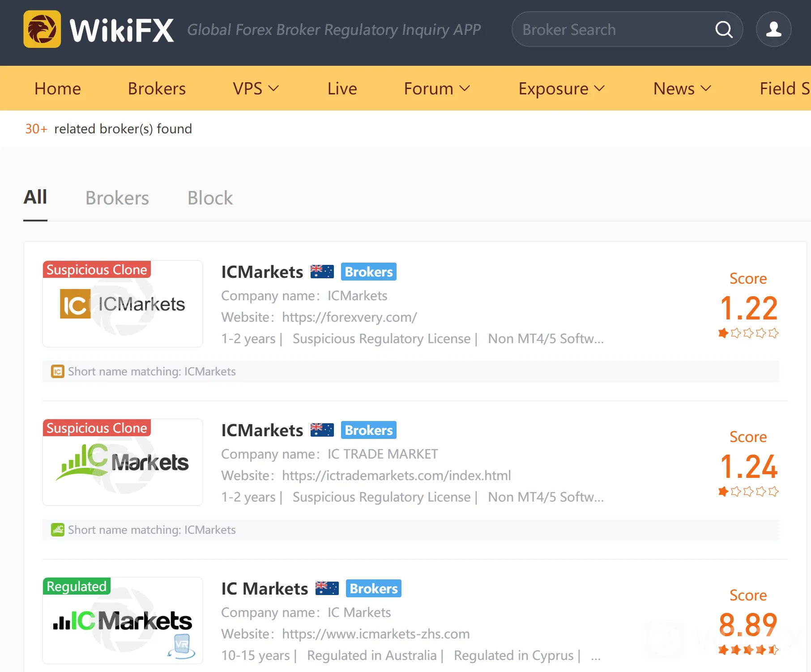Viewport: 811px width, 672px height.
Task: Open the regulated IC Markets listing title
Action: pyautogui.click(x=265, y=589)
